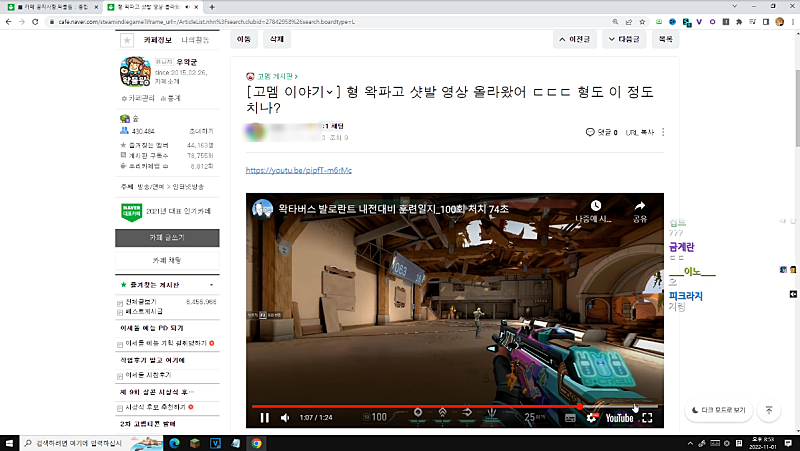The width and height of the screenshot is (800, 451).
Task: Click the cafe favorite star icon
Action: click(x=127, y=40)
